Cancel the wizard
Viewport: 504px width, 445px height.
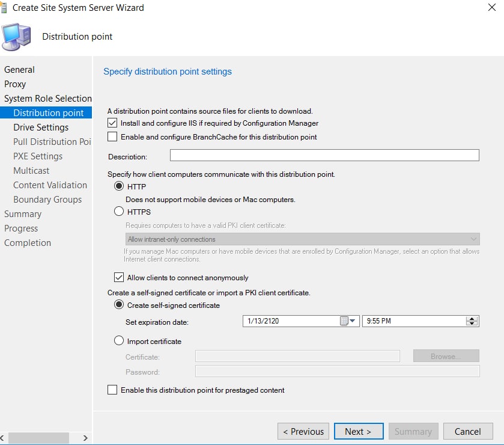pos(468,431)
